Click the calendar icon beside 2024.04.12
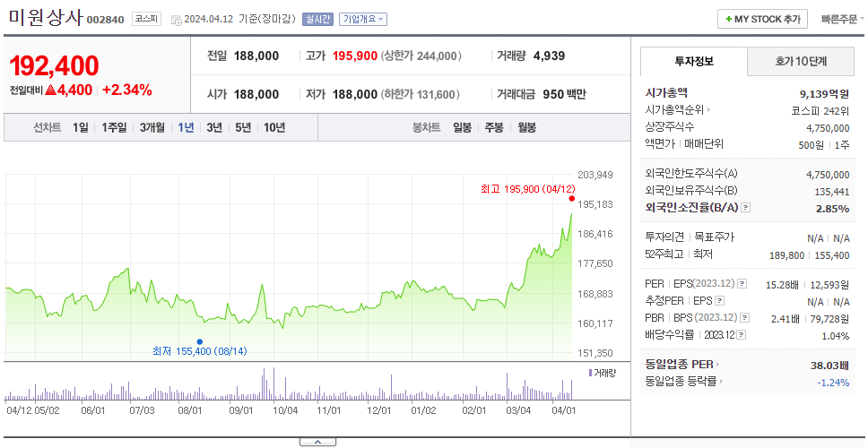This screenshot has height=448, width=868. pyautogui.click(x=176, y=20)
